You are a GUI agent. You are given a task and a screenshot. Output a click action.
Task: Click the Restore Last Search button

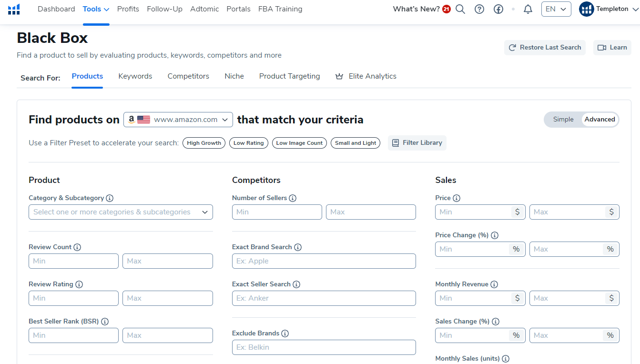point(545,48)
